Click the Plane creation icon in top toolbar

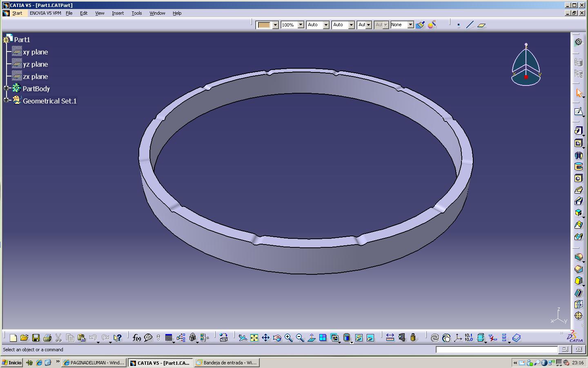pyautogui.click(x=481, y=25)
